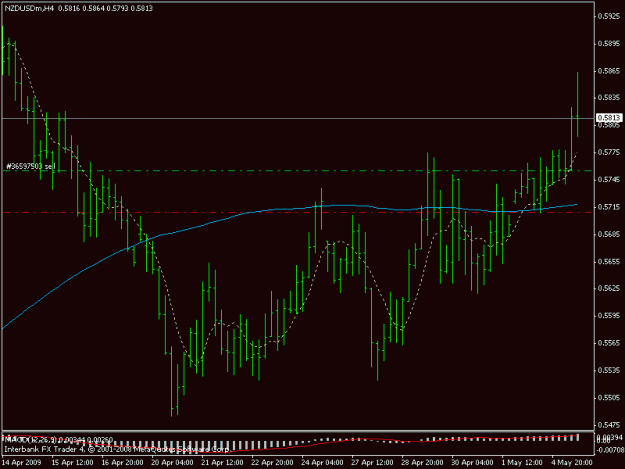The image size is (625, 469).
Task: Click price axis label 0.5895
Action: point(609,43)
